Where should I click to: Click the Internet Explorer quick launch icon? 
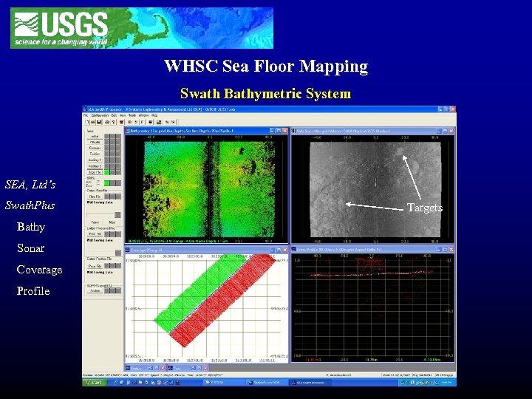coord(115,383)
